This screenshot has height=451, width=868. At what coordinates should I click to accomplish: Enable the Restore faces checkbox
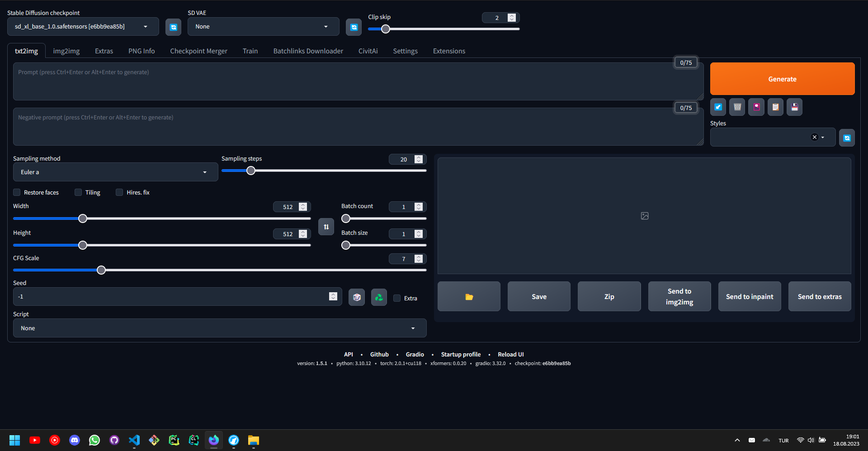(17, 192)
